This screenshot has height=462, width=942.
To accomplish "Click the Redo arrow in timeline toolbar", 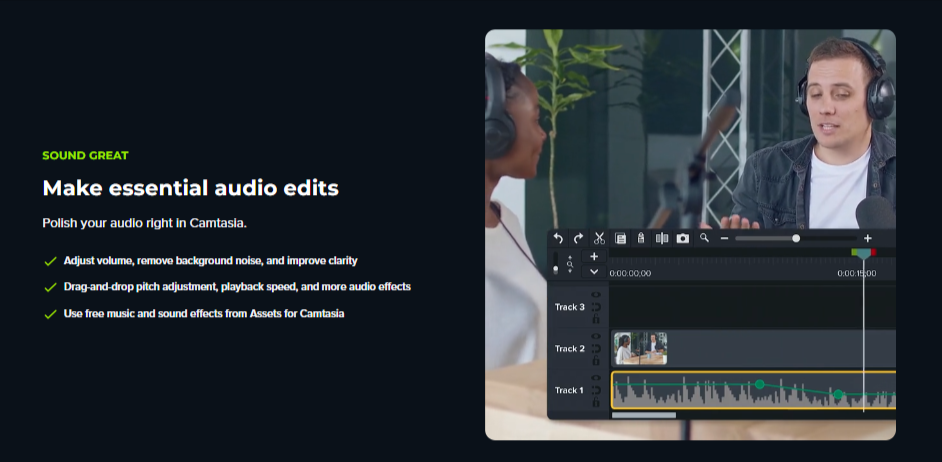I will [x=579, y=239].
